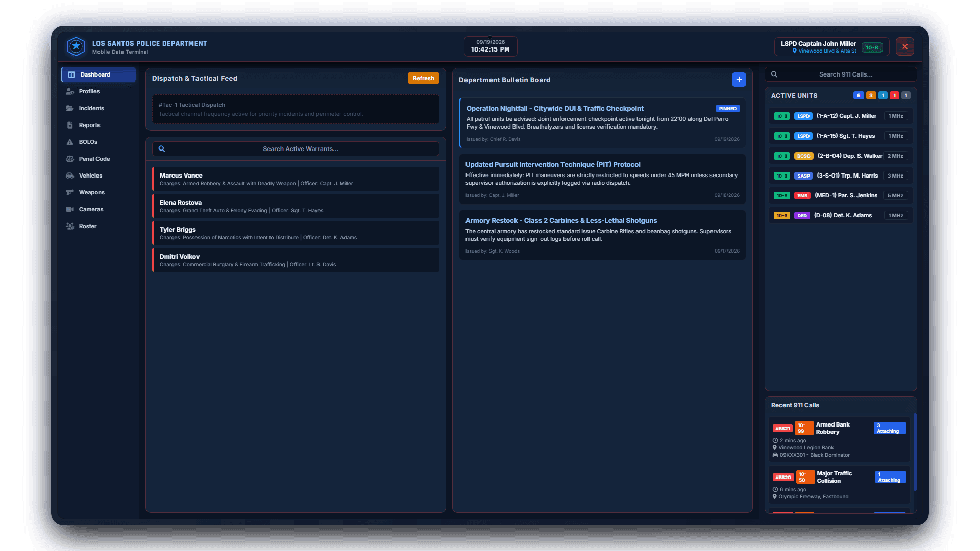Refresh the Dispatch & Tactical Feed

coord(423,78)
